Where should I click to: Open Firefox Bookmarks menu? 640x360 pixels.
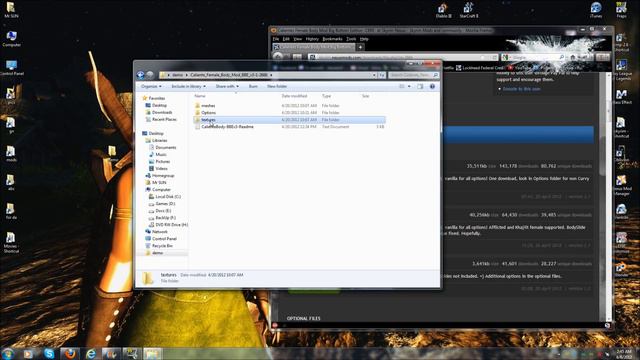(332, 39)
